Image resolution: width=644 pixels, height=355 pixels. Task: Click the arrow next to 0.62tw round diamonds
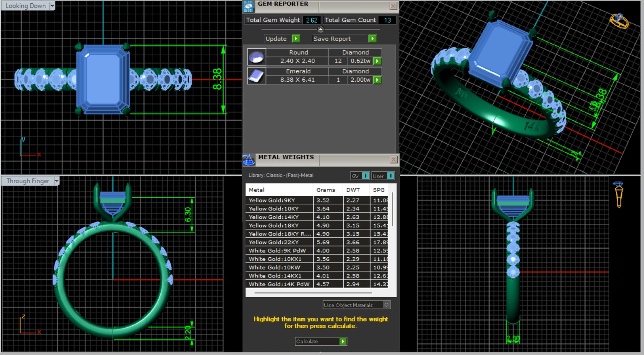(378, 61)
